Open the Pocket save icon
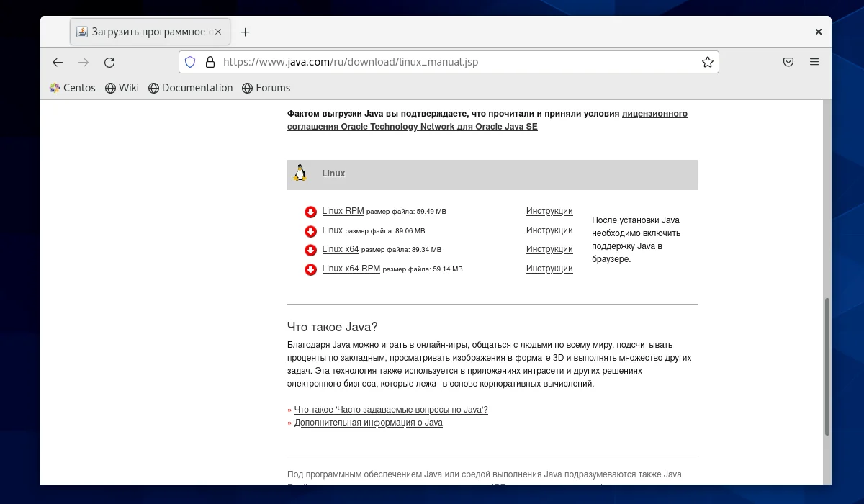This screenshot has height=504, width=864. pyautogui.click(x=788, y=62)
